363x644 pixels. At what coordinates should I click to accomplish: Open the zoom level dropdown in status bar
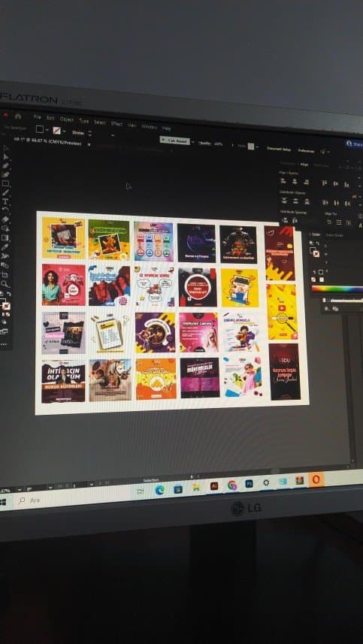[20, 489]
